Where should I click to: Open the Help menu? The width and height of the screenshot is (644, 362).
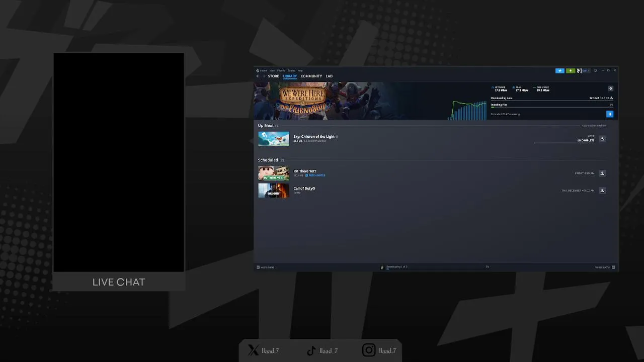coord(300,70)
